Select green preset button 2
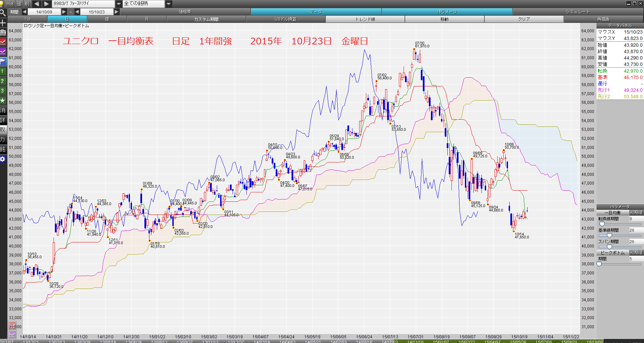The image size is (644, 343). click(3, 81)
